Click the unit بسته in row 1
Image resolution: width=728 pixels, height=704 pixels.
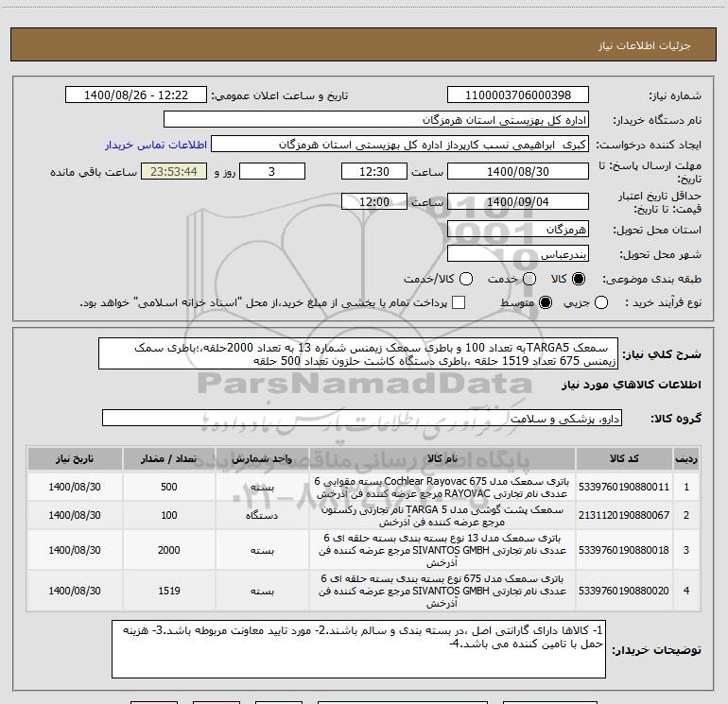pyautogui.click(x=262, y=488)
